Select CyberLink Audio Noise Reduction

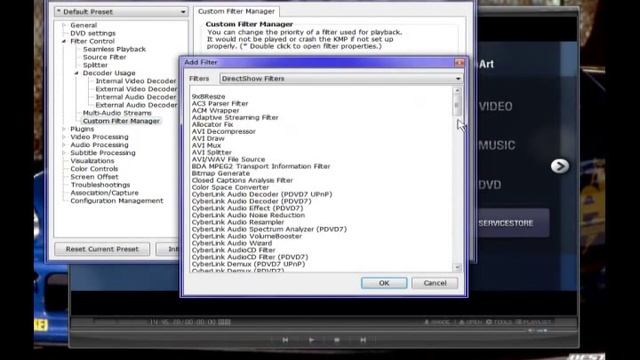(248, 215)
